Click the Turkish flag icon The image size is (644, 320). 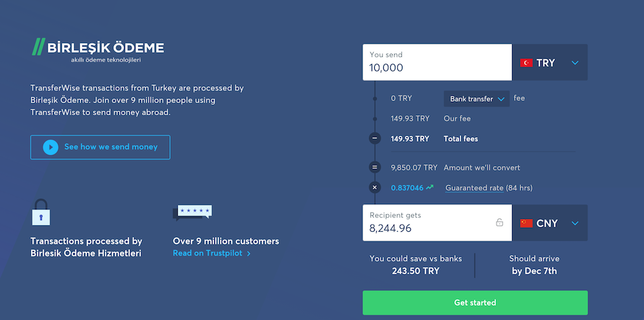click(x=526, y=63)
